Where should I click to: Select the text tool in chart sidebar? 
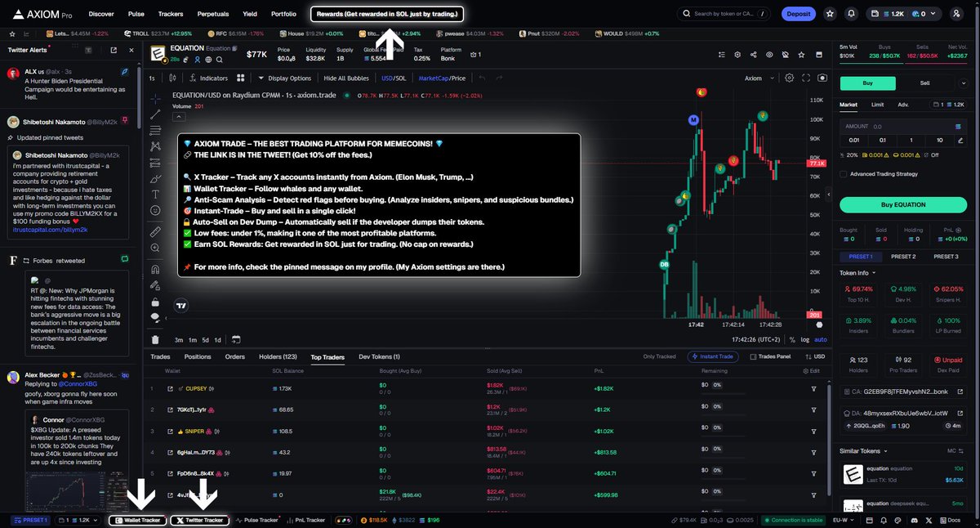click(155, 195)
